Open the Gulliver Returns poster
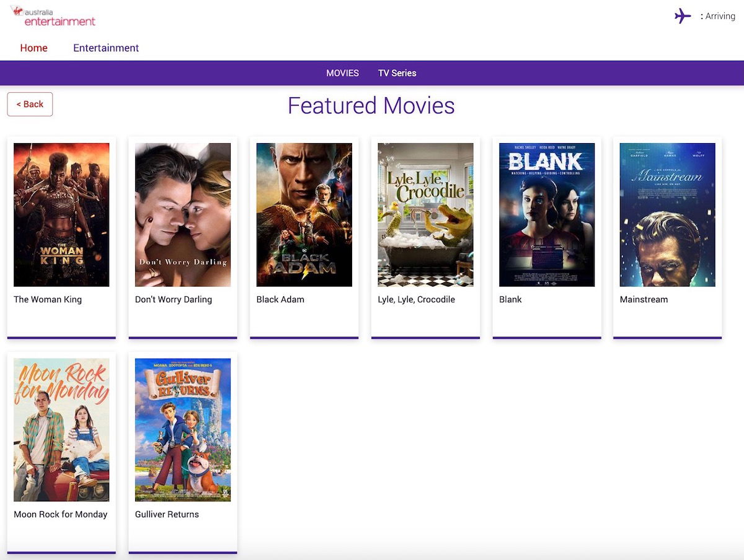This screenshot has width=744, height=560. tap(183, 430)
